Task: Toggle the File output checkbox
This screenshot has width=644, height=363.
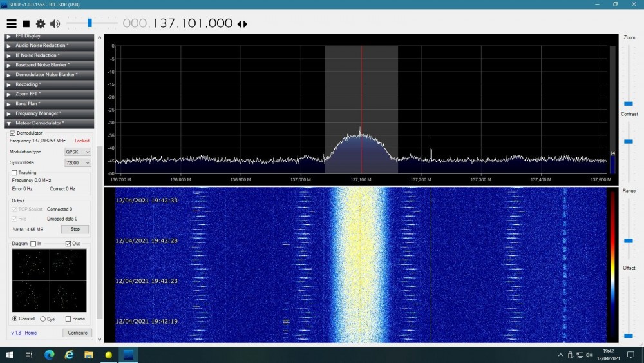Action: pyautogui.click(x=14, y=219)
